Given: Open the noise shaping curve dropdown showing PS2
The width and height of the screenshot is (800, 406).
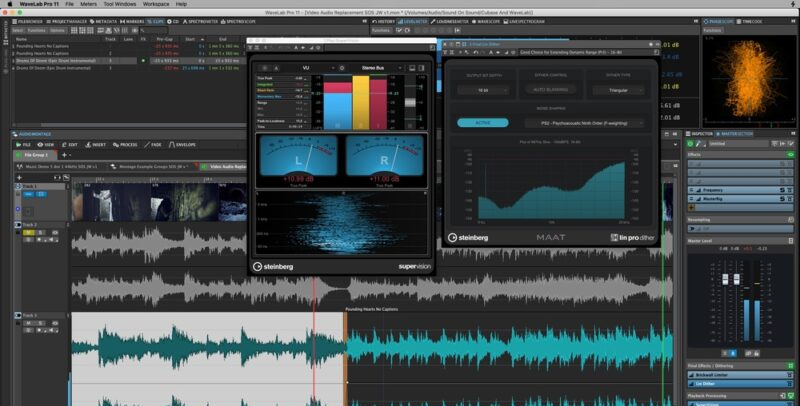Looking at the screenshot, I should click(x=584, y=123).
